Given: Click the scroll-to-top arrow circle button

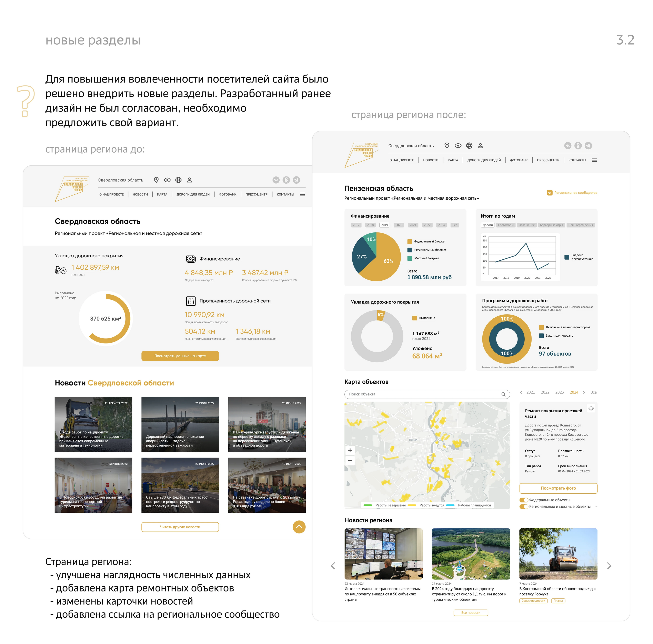Looking at the screenshot, I should (x=299, y=527).
